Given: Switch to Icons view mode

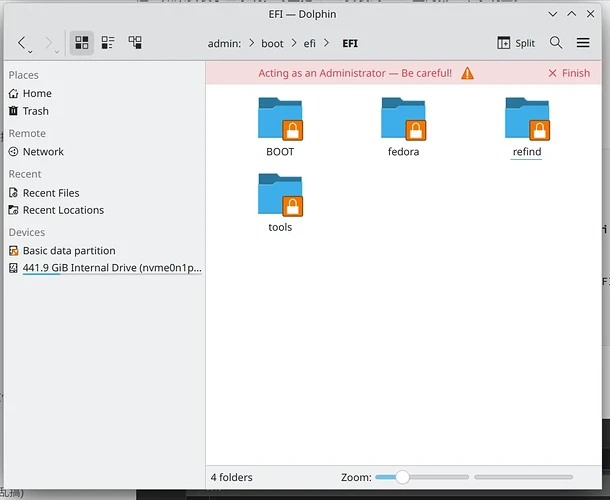Looking at the screenshot, I should [82, 43].
